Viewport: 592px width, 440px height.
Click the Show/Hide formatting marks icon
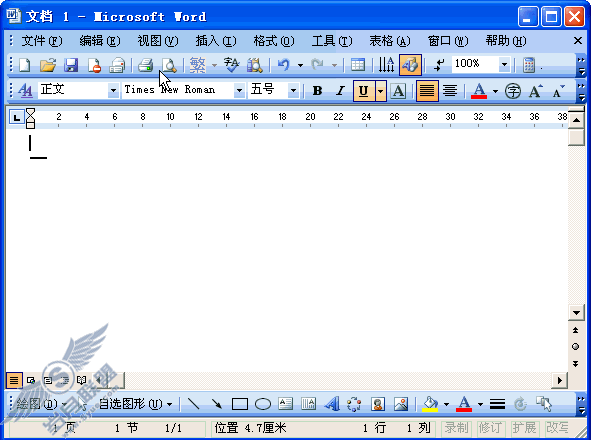click(439, 65)
